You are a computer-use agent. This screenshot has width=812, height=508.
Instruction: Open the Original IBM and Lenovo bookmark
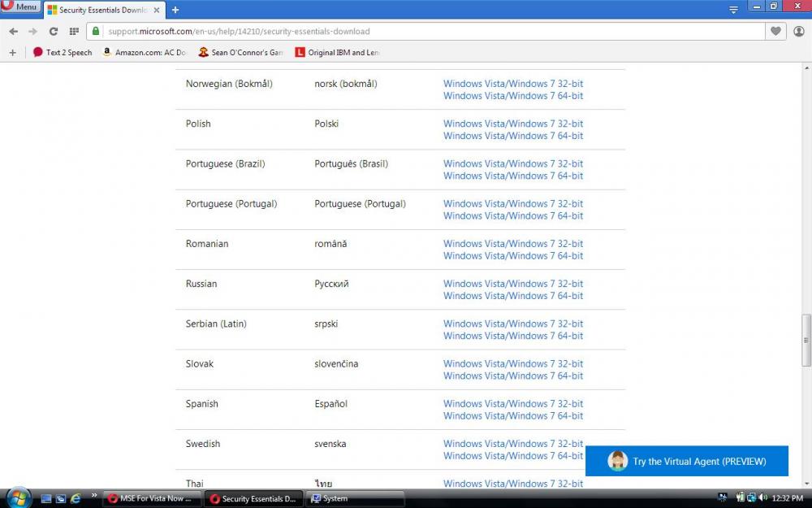[x=336, y=52]
